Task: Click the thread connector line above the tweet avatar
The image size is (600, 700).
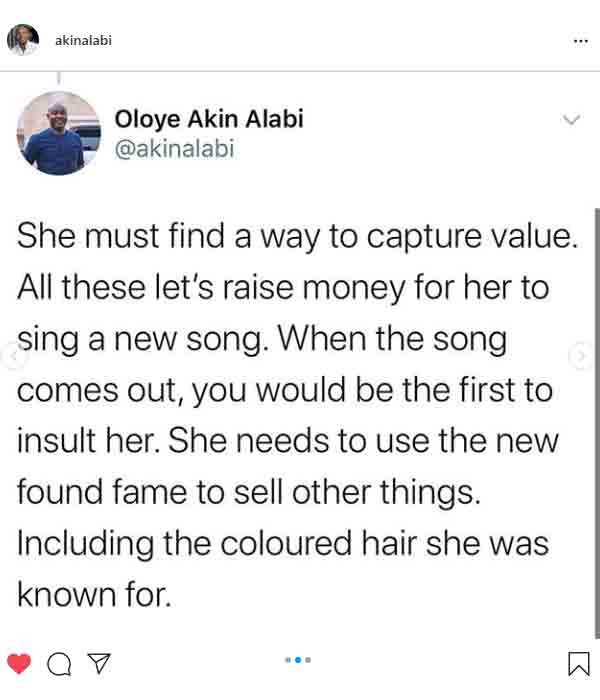Action: click(x=58, y=79)
